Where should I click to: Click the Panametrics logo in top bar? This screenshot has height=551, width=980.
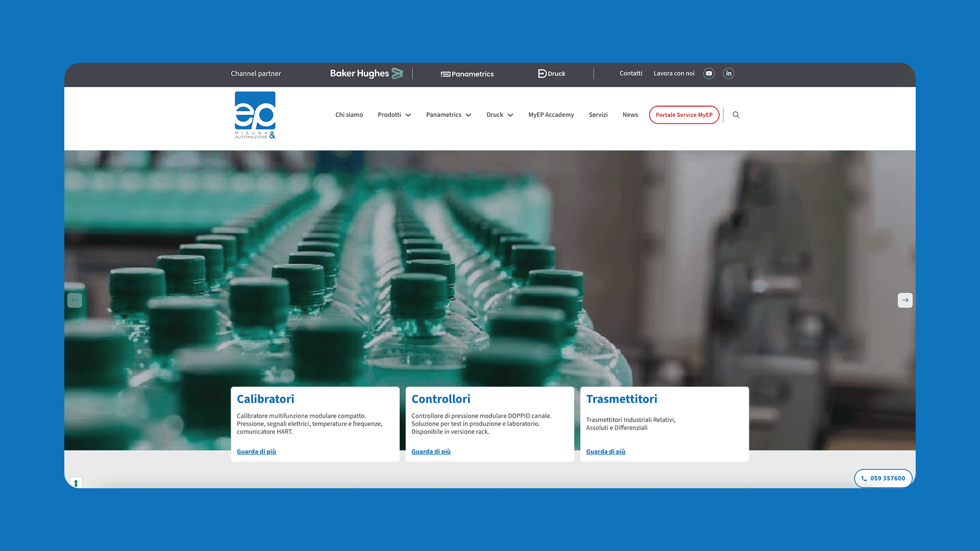tap(467, 74)
